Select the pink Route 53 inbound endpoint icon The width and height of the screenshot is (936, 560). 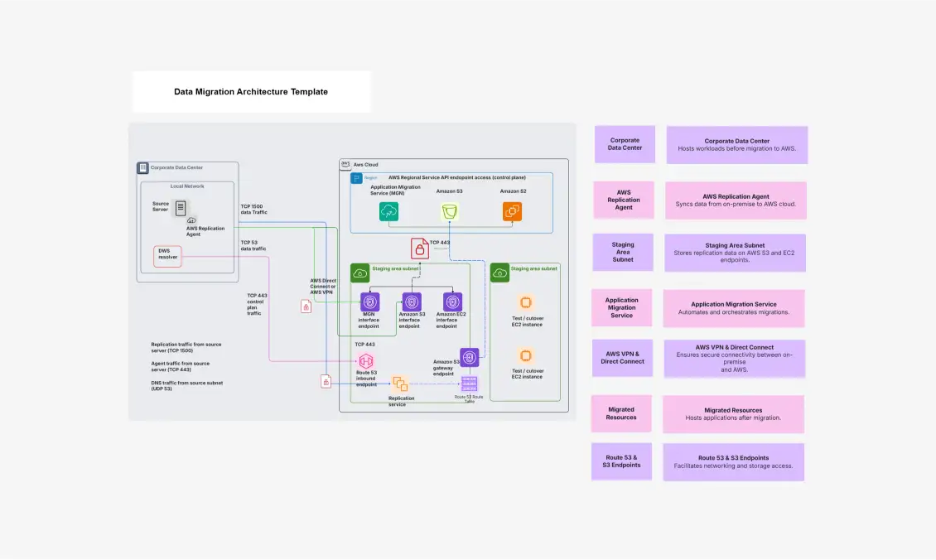[x=365, y=360]
